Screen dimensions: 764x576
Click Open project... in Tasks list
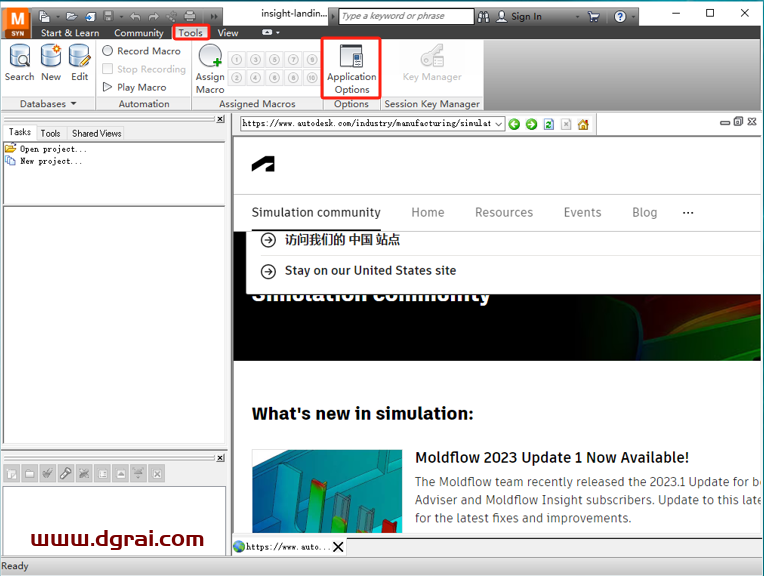[46, 149]
